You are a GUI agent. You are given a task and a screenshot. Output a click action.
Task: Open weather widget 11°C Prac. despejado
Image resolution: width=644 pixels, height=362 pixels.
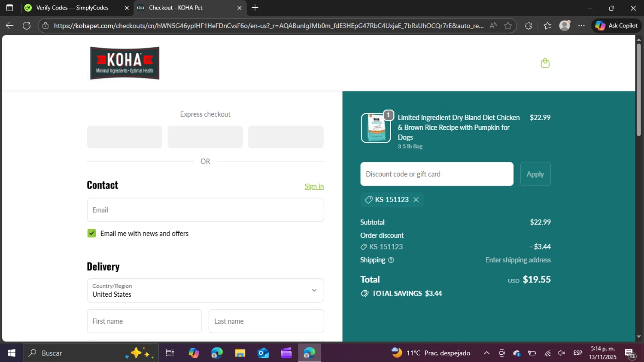pyautogui.click(x=431, y=353)
